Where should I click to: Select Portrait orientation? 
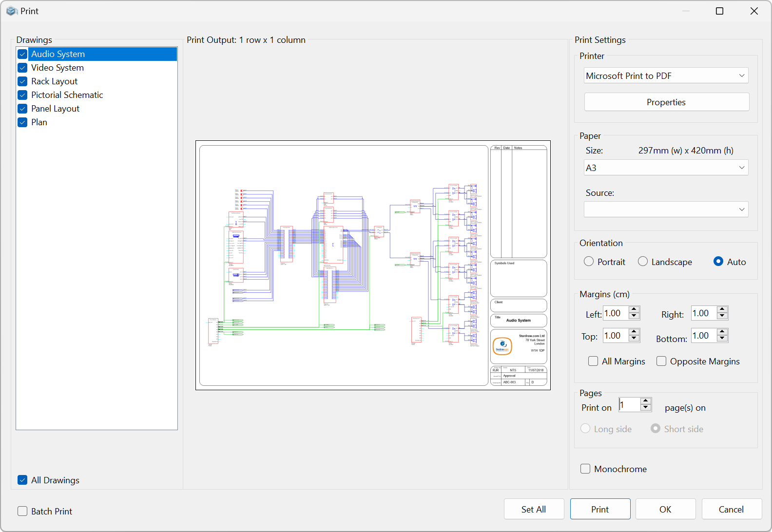click(x=589, y=262)
